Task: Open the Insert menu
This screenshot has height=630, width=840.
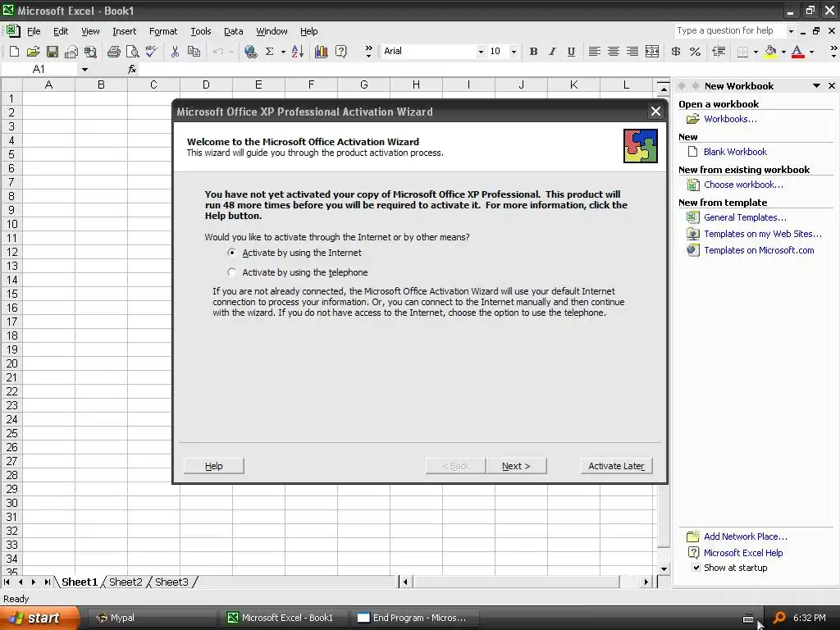Action: [x=125, y=31]
